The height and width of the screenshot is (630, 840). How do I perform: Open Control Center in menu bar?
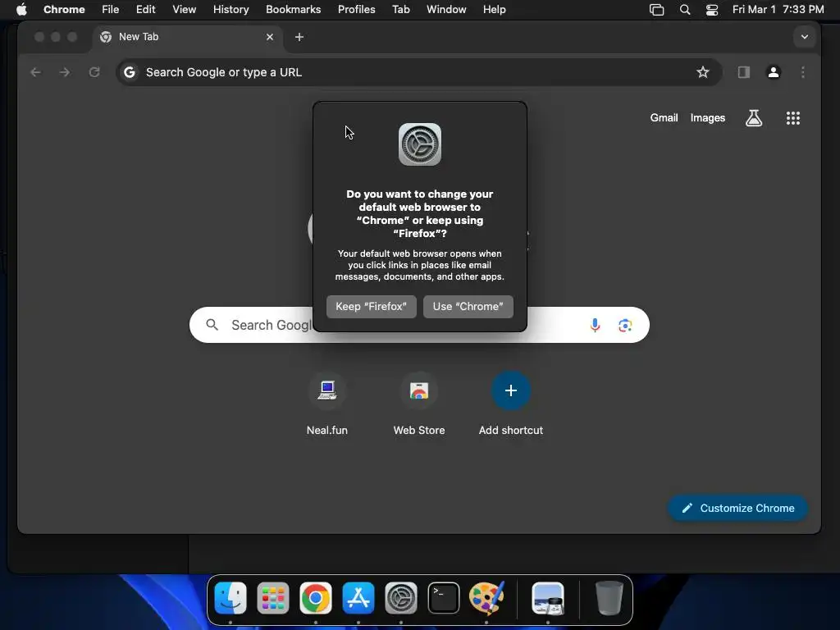[x=711, y=10]
